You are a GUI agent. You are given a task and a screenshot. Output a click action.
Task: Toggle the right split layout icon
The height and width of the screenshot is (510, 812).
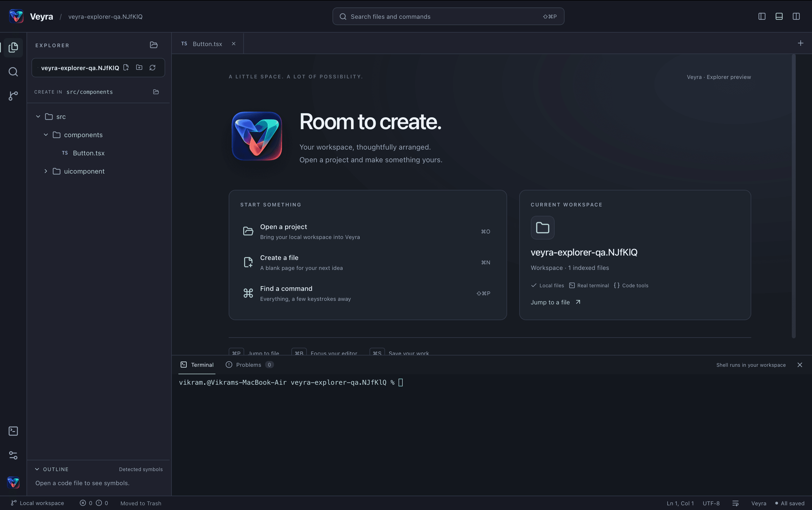click(796, 16)
